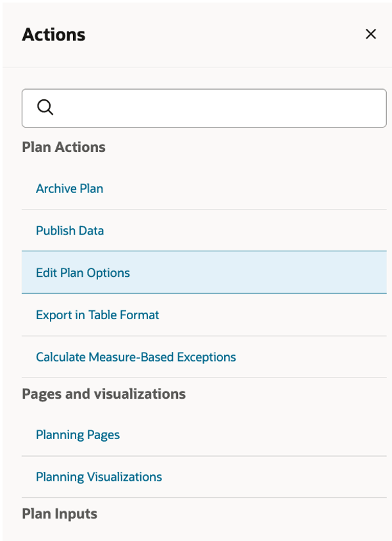Choose Edit Plan Options

coord(83,272)
